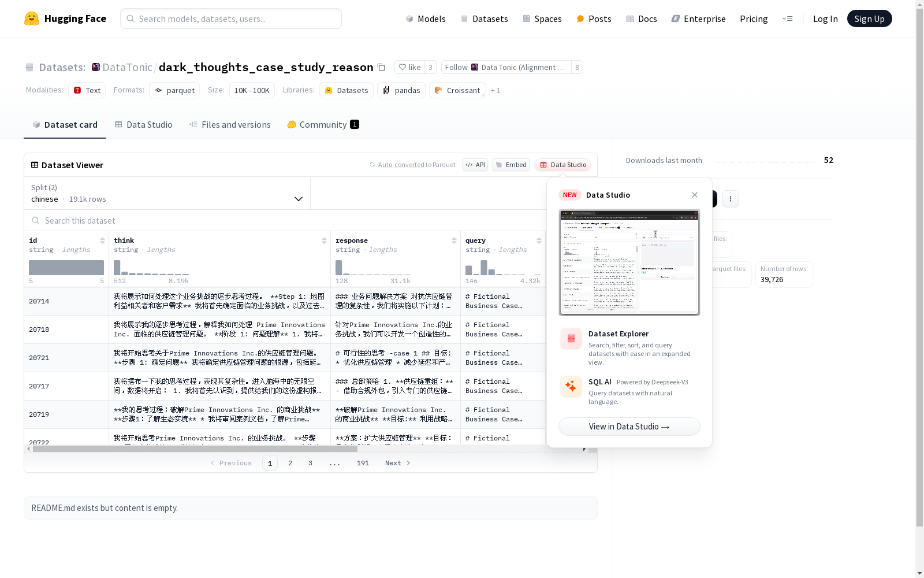Focus the models and datasets search box
Screen dimensions: 924x578
[231, 18]
